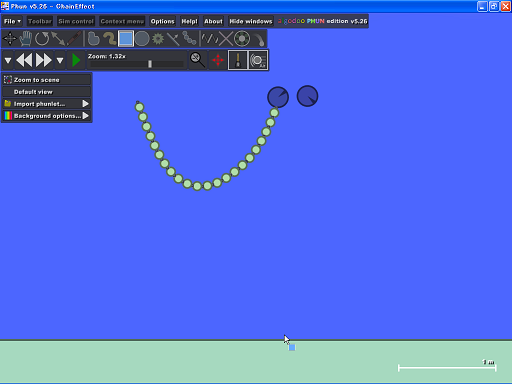
Task: Select the Circle tool
Action: click(x=142, y=39)
